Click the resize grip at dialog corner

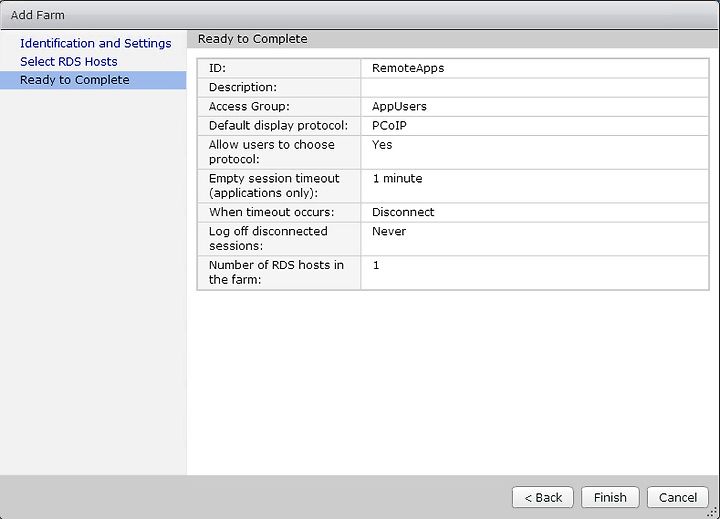[x=713, y=512]
